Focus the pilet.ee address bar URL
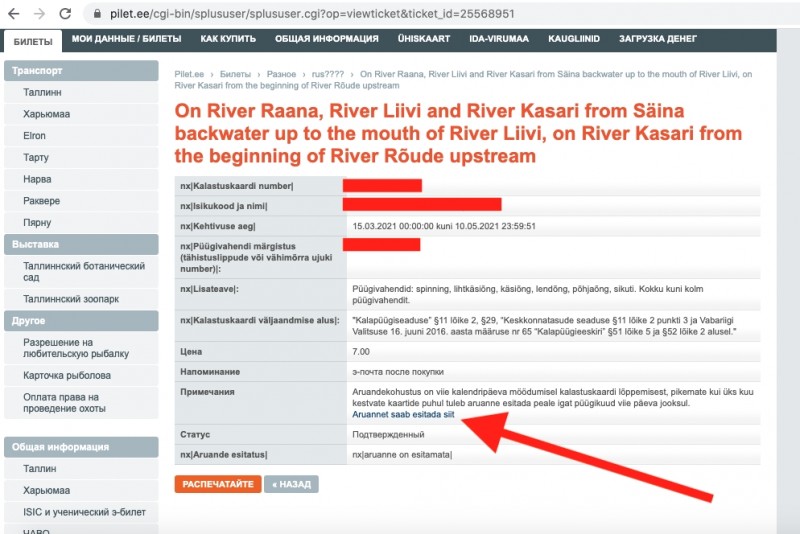Image resolution: width=800 pixels, height=534 pixels. point(312,14)
